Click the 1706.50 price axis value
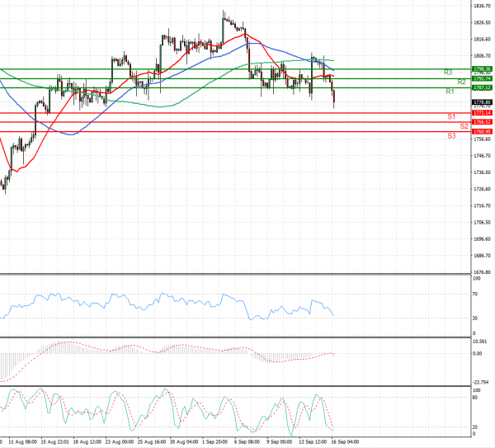 (x=482, y=222)
